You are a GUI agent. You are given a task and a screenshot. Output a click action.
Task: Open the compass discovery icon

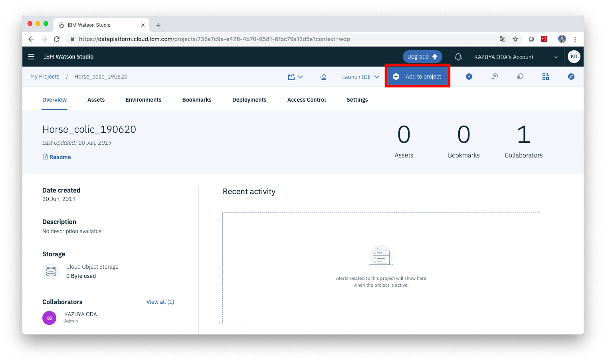click(571, 76)
